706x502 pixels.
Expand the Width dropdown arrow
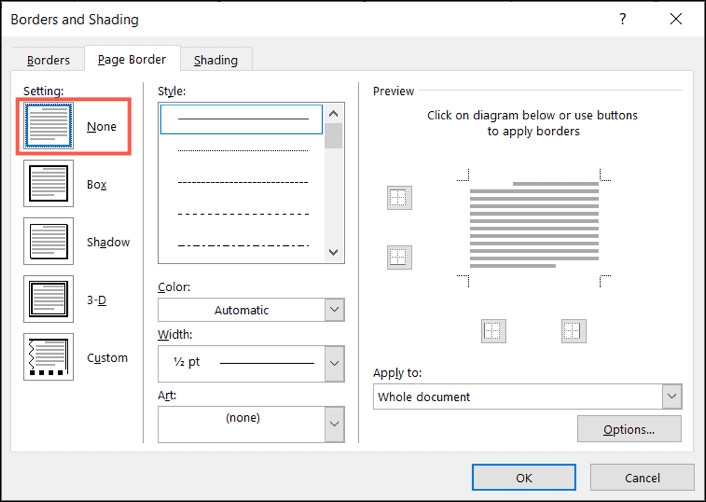pyautogui.click(x=334, y=364)
